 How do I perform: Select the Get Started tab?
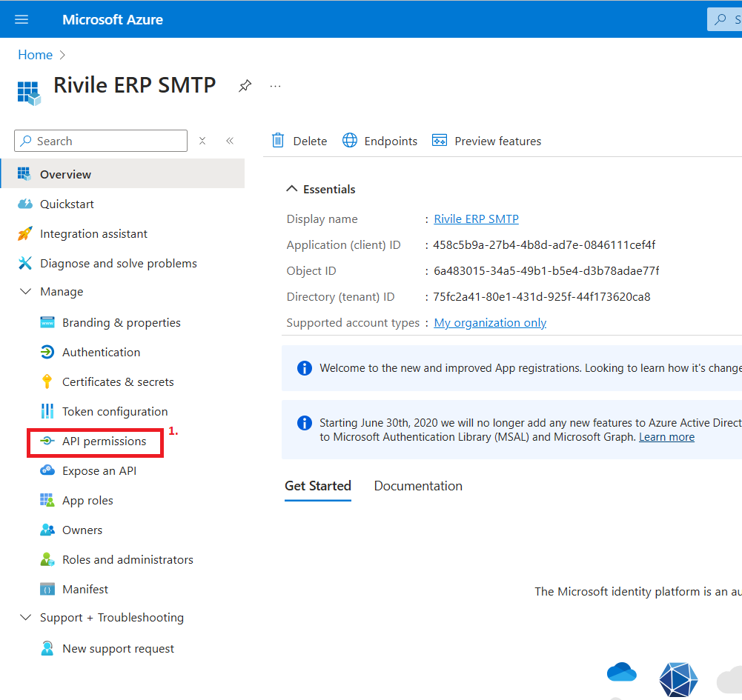pos(318,486)
